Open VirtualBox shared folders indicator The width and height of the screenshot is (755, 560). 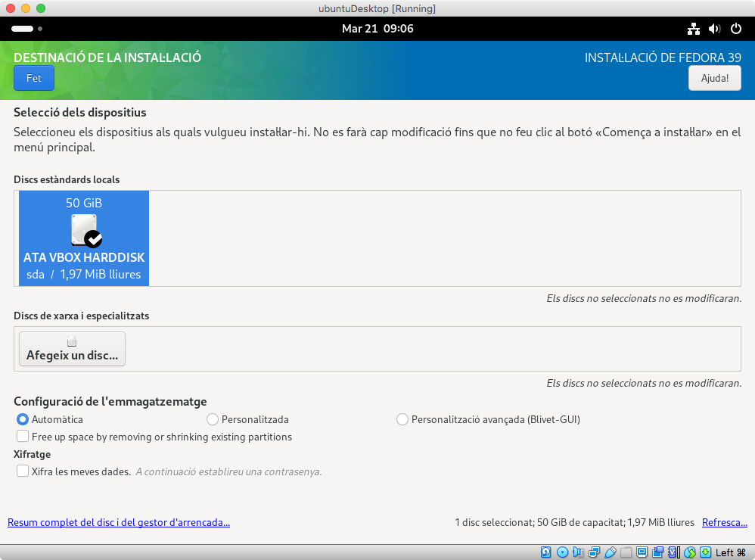point(626,552)
